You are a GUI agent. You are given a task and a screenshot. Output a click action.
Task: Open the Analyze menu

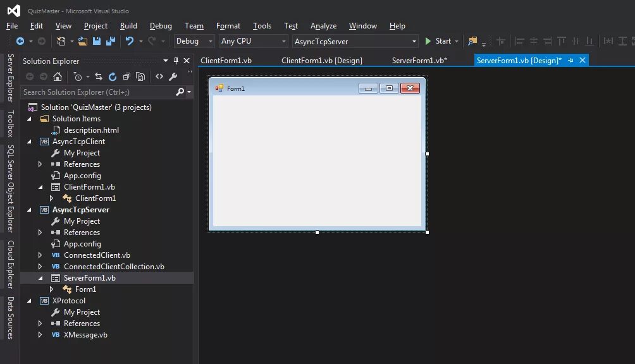point(323,25)
